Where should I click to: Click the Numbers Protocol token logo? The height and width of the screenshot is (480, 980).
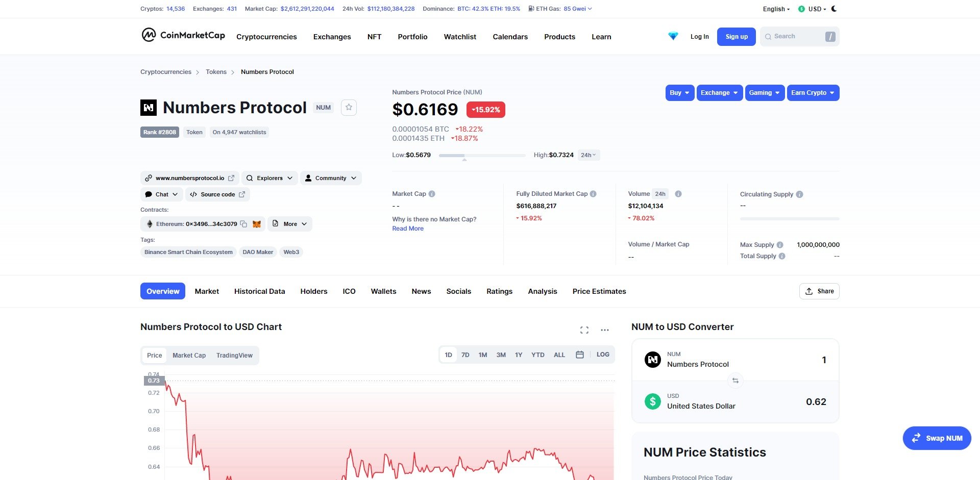[149, 108]
